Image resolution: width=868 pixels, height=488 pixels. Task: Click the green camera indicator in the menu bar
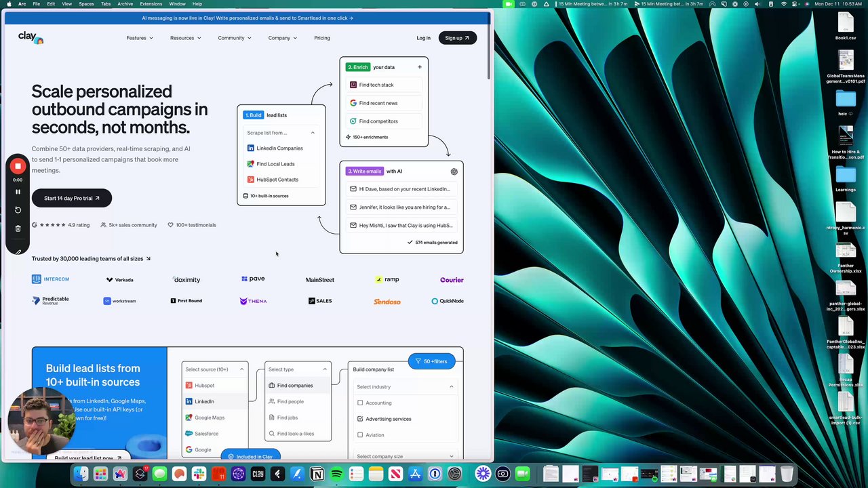[x=509, y=3]
